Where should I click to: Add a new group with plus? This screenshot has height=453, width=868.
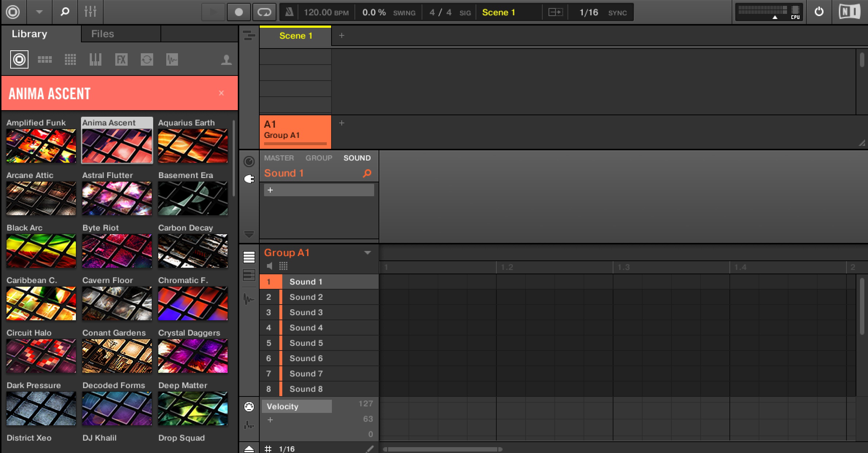[x=341, y=123]
